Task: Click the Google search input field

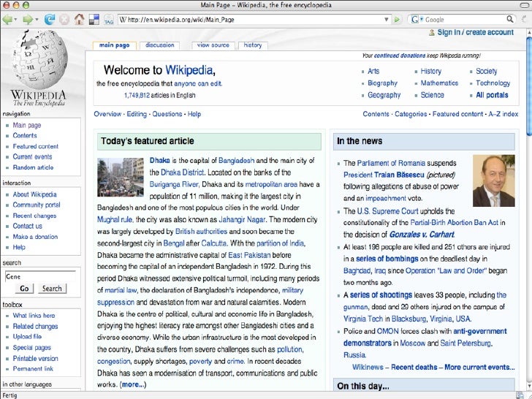Action: (x=465, y=20)
